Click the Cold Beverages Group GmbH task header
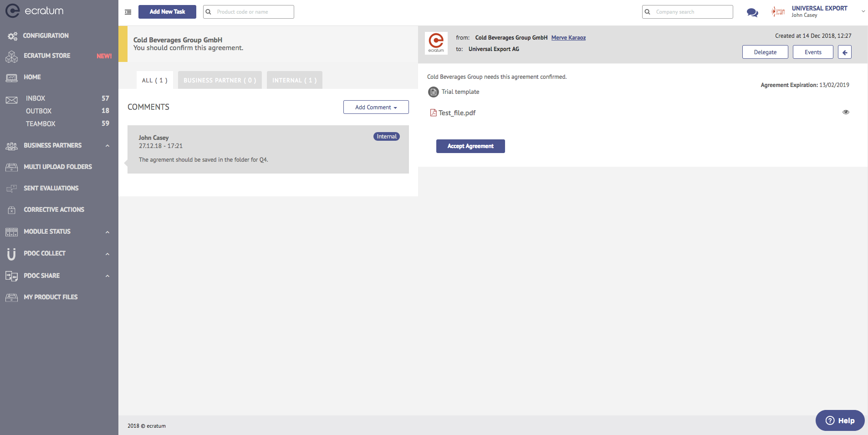 [x=178, y=40]
